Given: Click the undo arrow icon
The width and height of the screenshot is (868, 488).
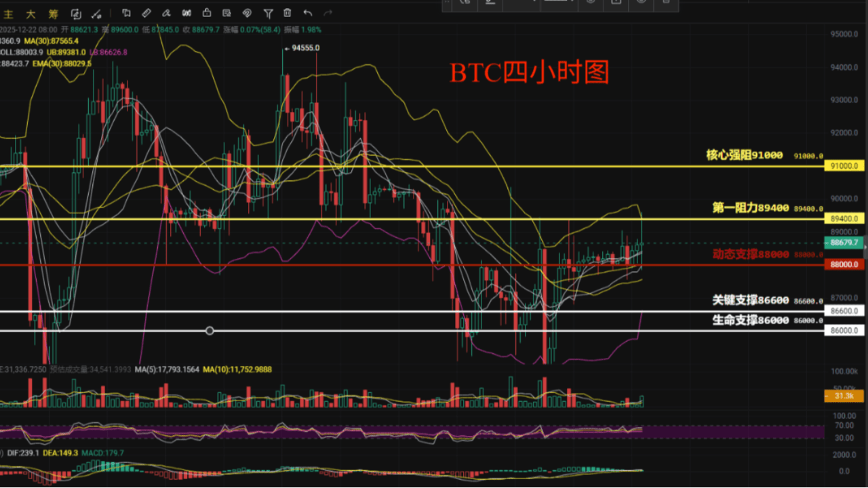Looking at the screenshot, I should pyautogui.click(x=308, y=13).
